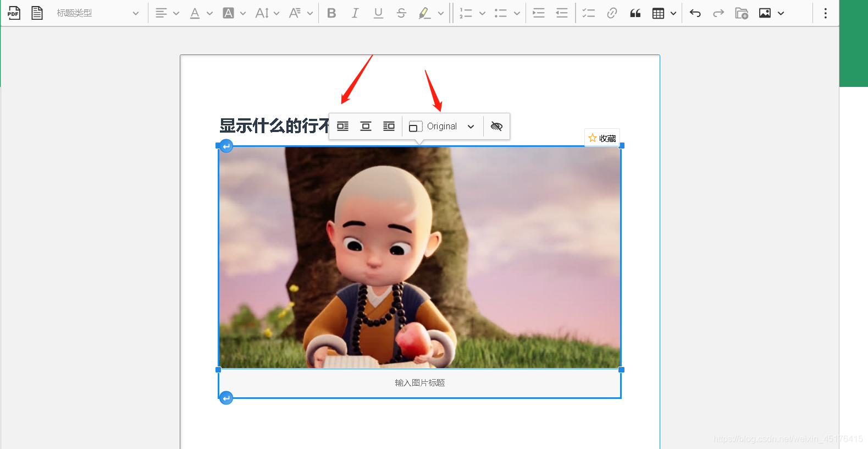Expand the font size dropdown arrow
868x449 pixels.
[277, 13]
